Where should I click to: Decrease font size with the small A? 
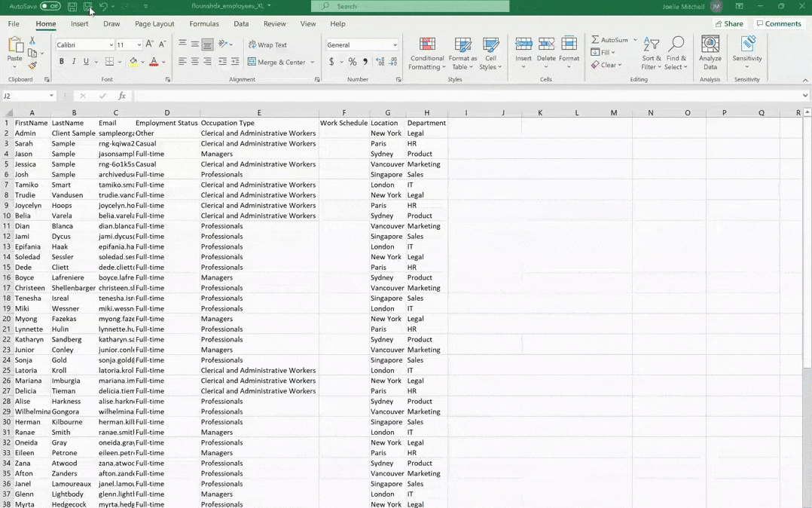(162, 44)
